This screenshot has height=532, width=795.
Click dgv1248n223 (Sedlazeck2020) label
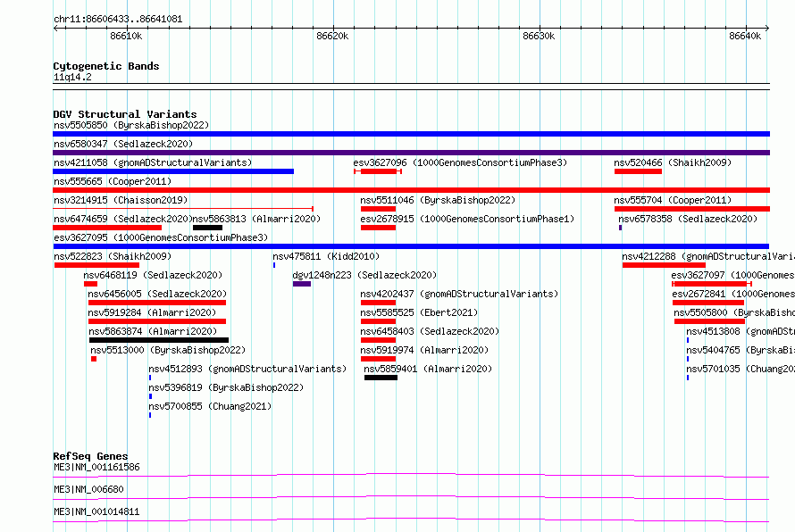tap(364, 275)
